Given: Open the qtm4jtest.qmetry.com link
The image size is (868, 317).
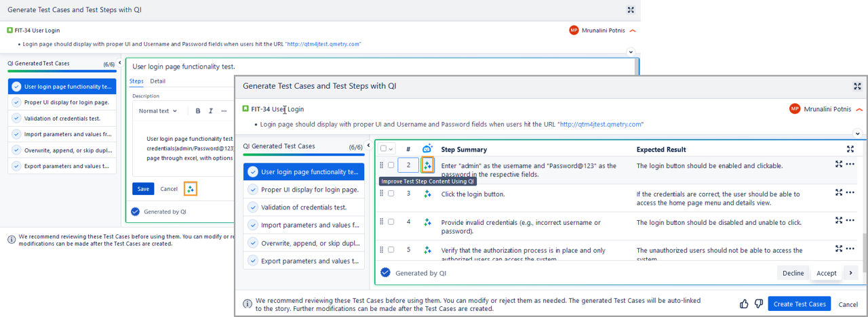Looking at the screenshot, I should coord(601,125).
